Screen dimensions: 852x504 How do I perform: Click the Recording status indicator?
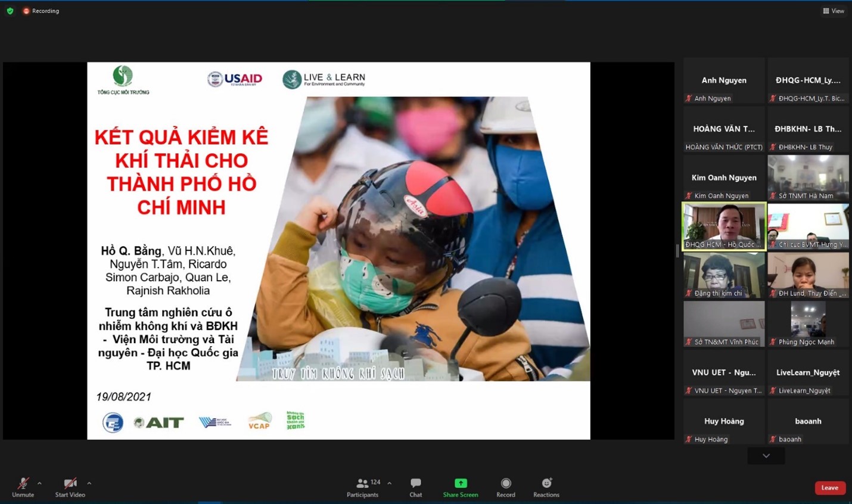[41, 11]
